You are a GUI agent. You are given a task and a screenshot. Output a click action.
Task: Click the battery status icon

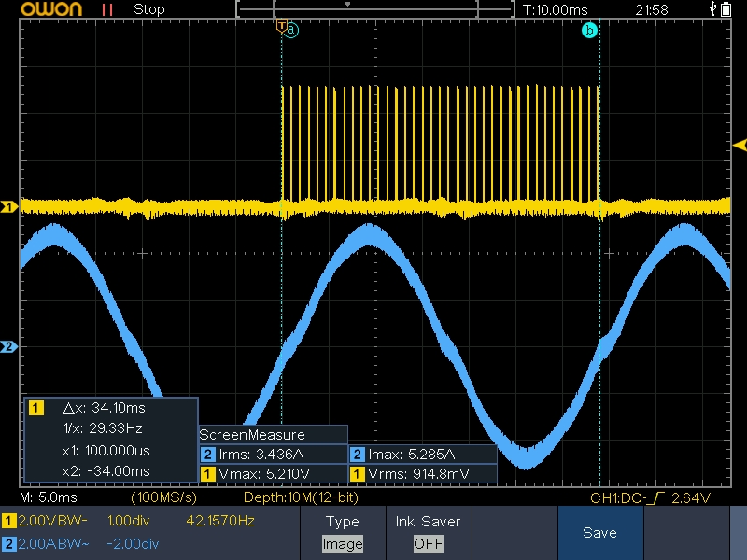tap(726, 9)
